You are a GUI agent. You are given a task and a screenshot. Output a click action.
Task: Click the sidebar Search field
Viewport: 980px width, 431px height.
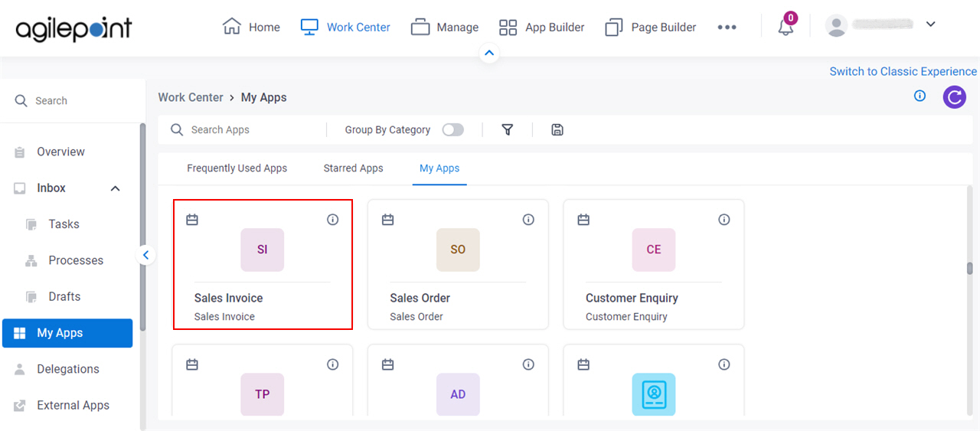[x=73, y=100]
